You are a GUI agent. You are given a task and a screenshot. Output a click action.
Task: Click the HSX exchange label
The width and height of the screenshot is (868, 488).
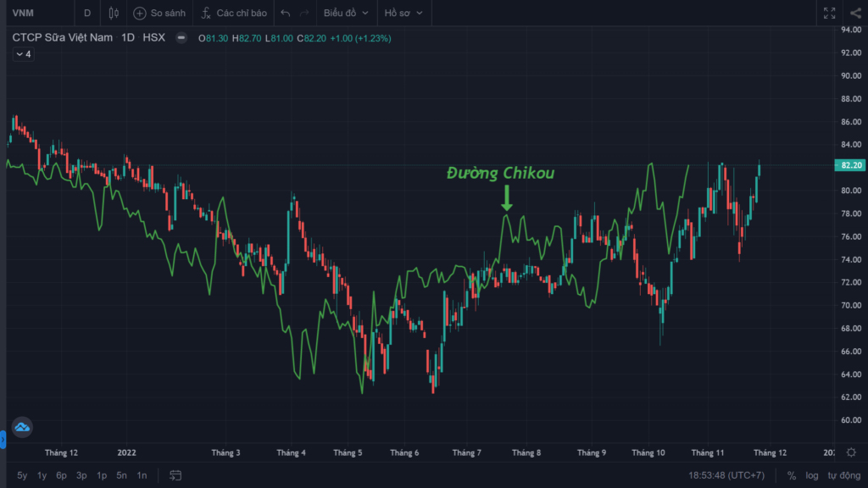coord(154,37)
